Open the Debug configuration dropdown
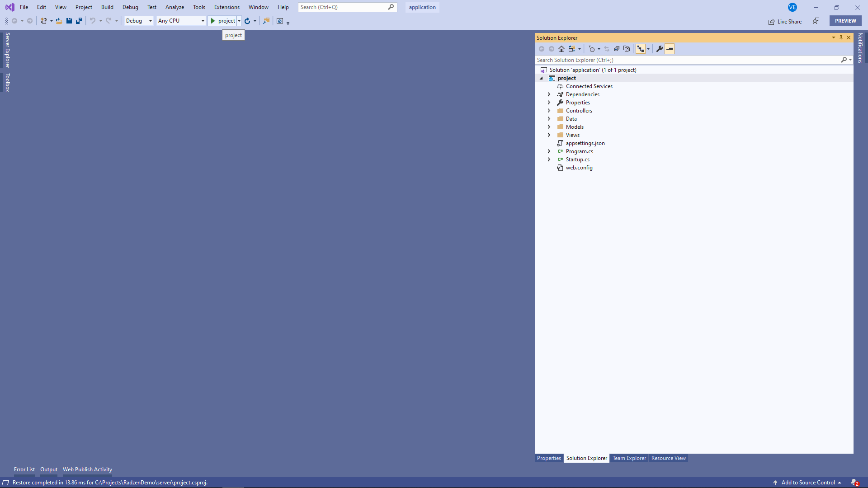 (x=139, y=21)
